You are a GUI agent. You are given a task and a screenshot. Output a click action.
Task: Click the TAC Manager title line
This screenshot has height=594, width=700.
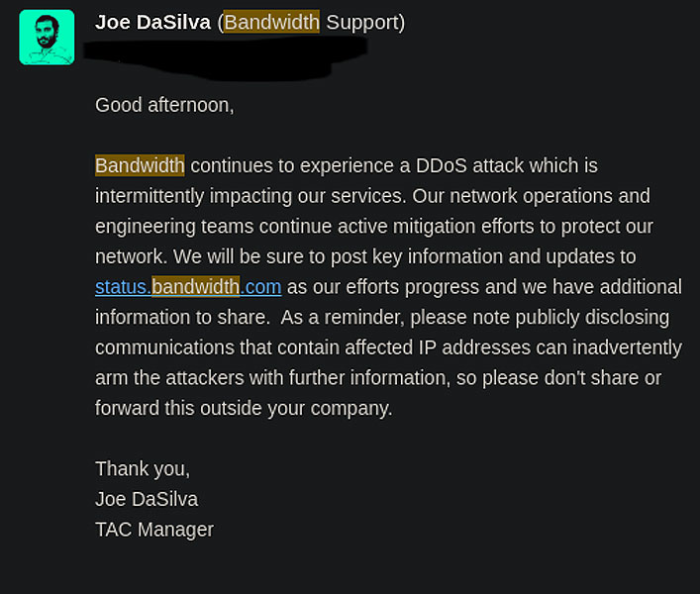pos(154,530)
